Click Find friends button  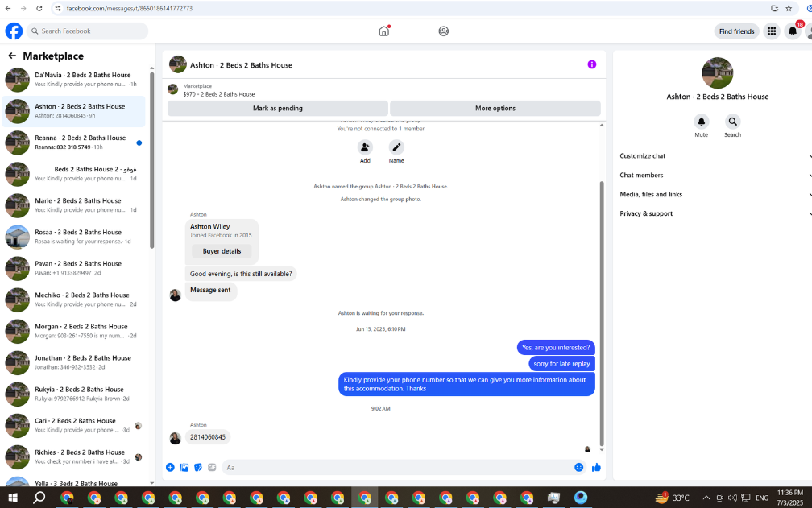[736, 31]
